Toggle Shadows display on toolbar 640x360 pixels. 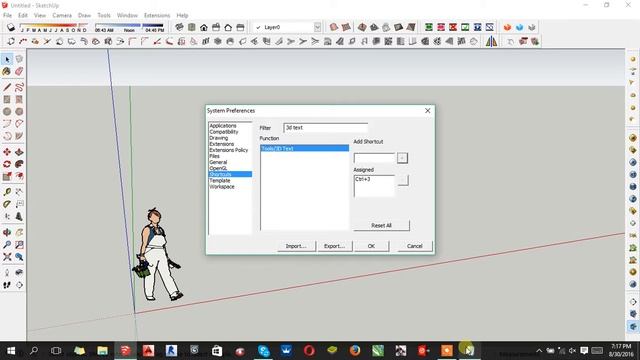tap(11, 27)
